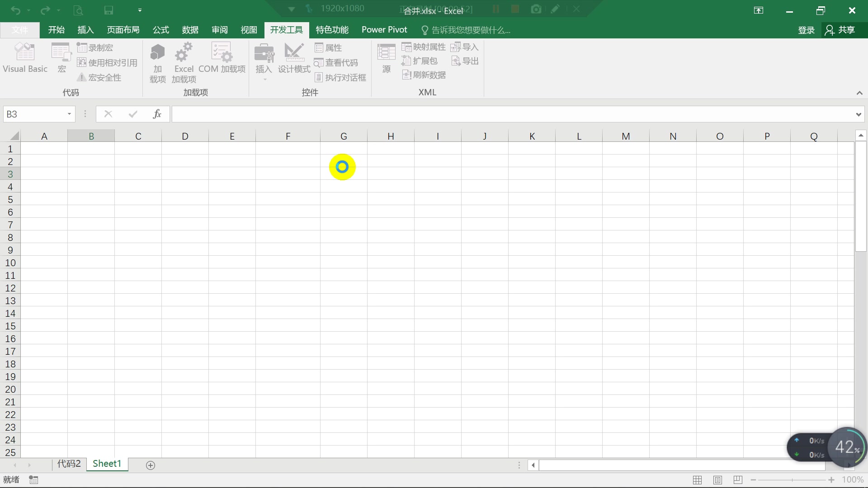
Task: Click the 共享 (Share) button
Action: coord(840,30)
